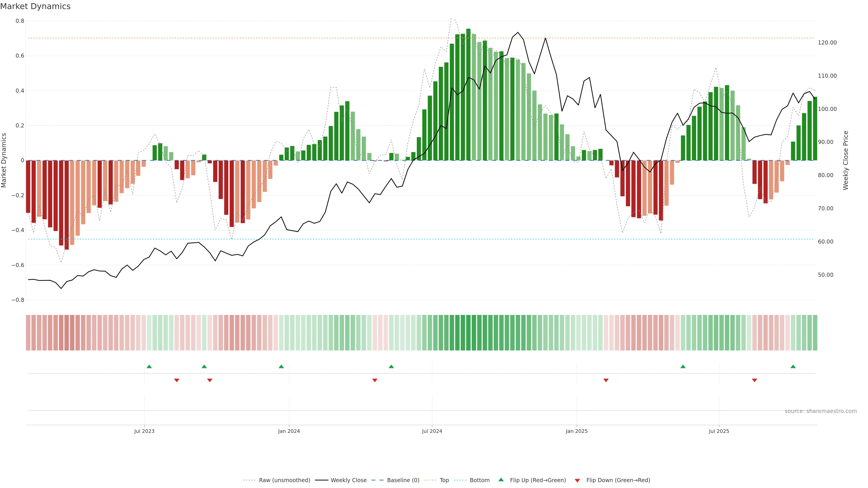This screenshot has width=868, height=488.
Task: Click the green flip-up marker just before Jan 2024
Action: tap(281, 366)
